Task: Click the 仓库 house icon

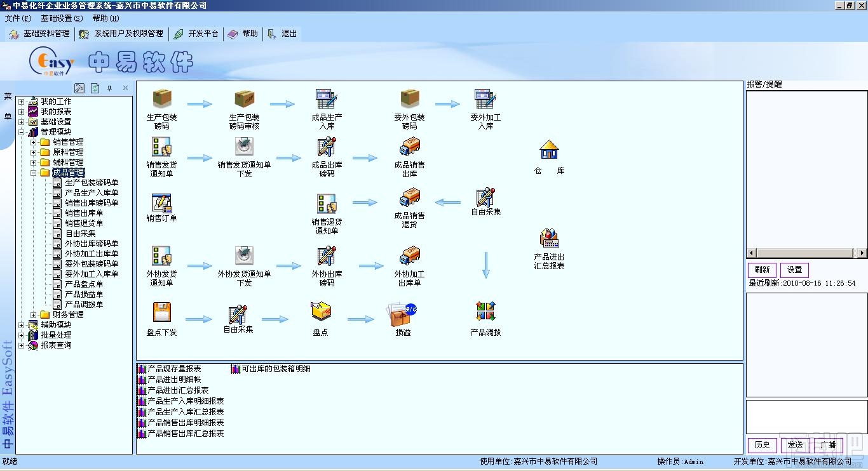Action: point(549,150)
